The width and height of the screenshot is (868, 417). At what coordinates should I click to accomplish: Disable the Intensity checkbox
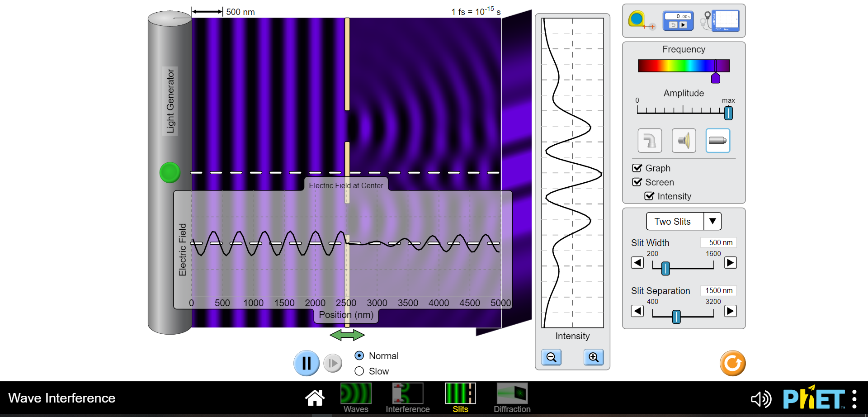point(650,196)
